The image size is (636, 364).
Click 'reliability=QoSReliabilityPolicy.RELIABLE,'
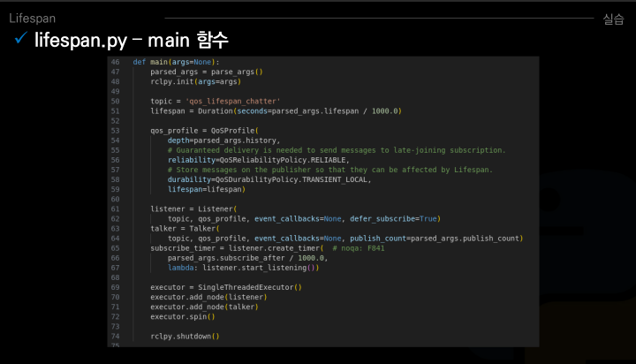pyautogui.click(x=258, y=160)
